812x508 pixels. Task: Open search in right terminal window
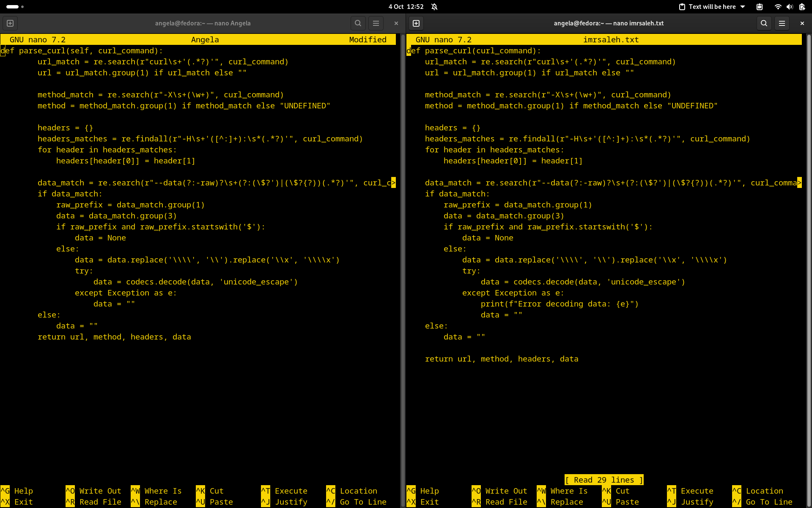pos(764,23)
